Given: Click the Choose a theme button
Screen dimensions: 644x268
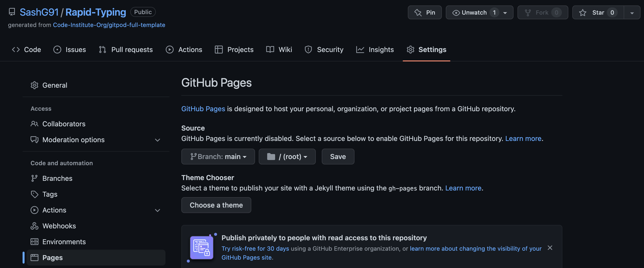Looking at the screenshot, I should coord(216,205).
